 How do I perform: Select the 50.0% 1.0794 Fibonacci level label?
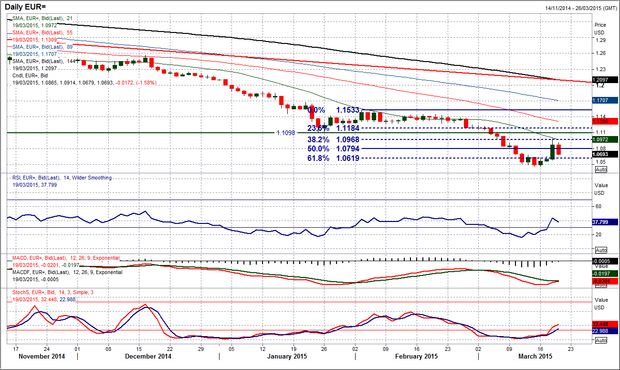pyautogui.click(x=333, y=149)
